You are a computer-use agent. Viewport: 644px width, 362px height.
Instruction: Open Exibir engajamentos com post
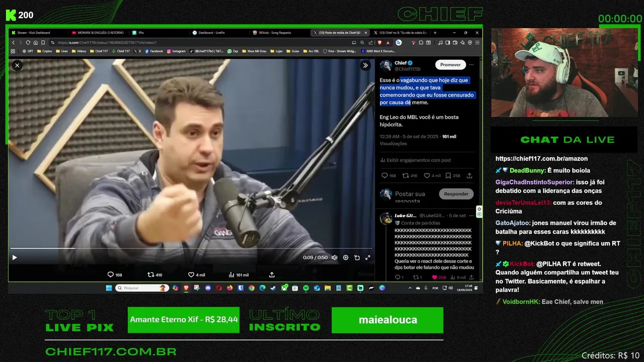coord(416,160)
